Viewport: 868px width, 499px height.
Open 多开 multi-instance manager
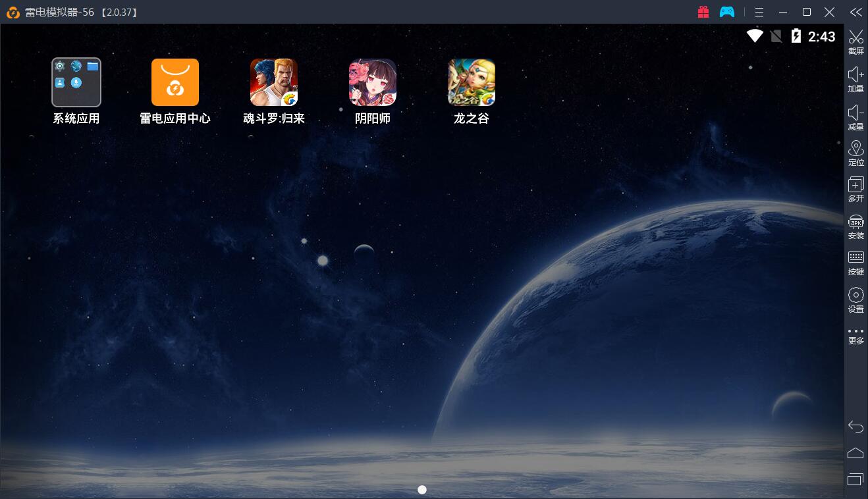pyautogui.click(x=855, y=190)
